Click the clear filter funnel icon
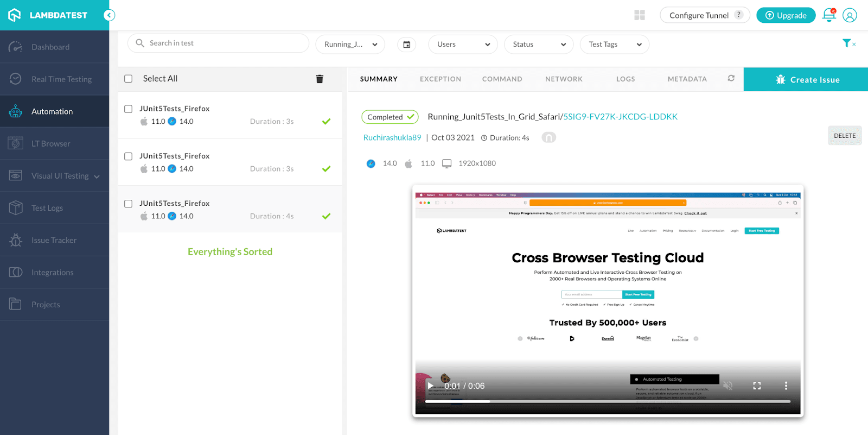Screen dimensions: 868x435 (848, 43)
